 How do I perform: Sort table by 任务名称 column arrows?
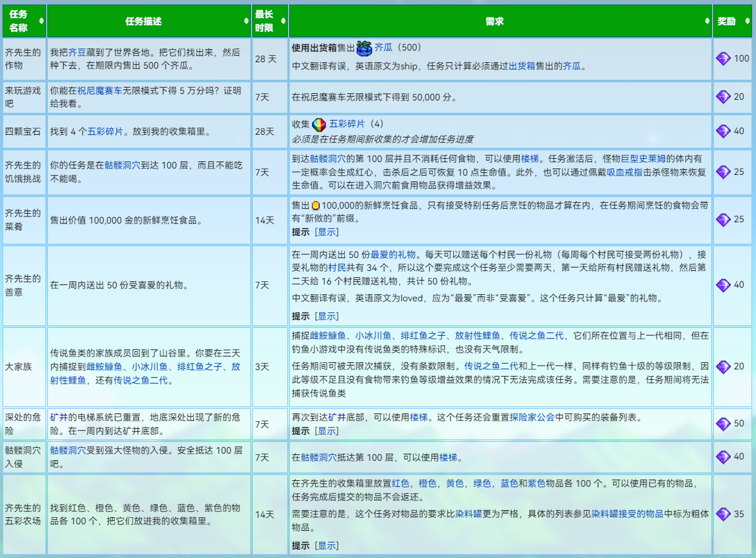41,21
